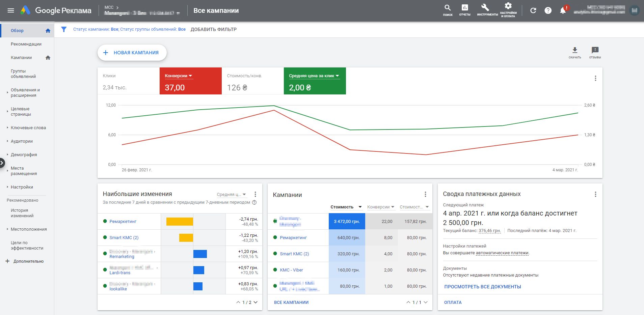Click the Download (Скачать) icon
Image resolution: width=644 pixels, height=315 pixels.
coord(575,50)
